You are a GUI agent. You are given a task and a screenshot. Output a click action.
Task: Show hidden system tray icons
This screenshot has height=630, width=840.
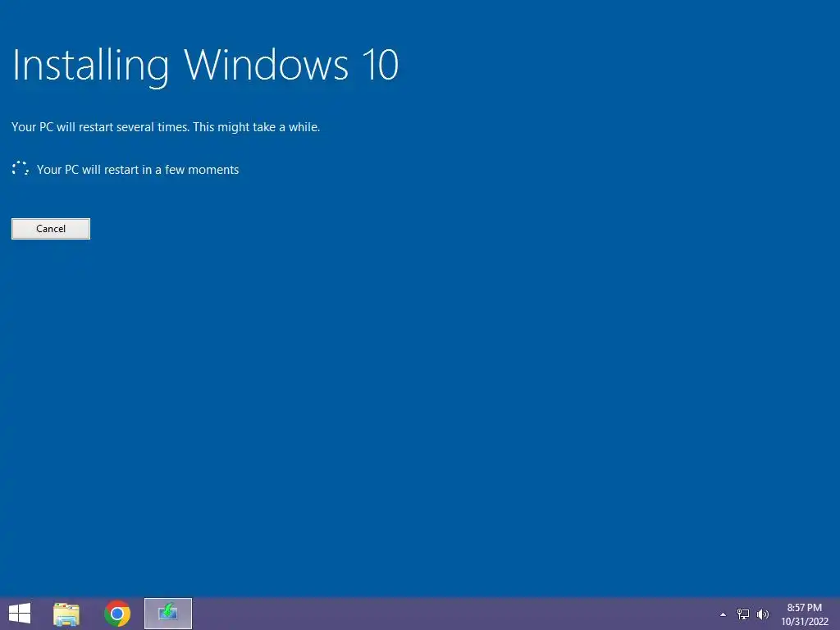click(724, 614)
